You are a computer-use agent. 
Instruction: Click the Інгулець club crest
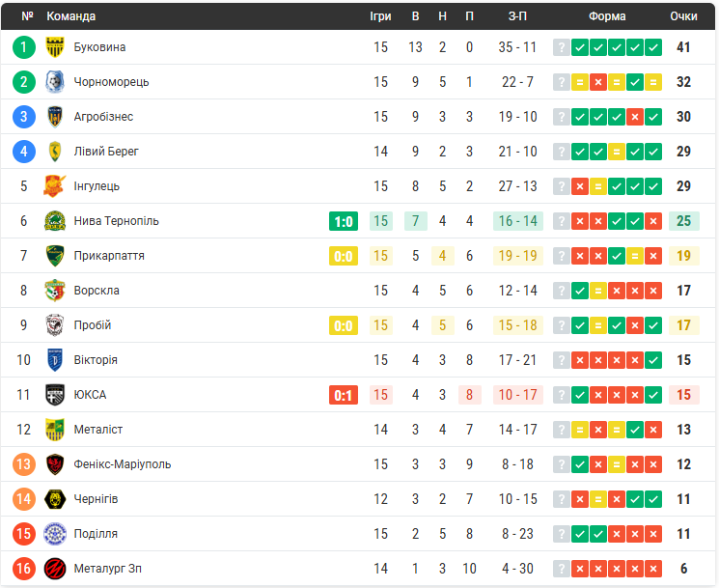(55, 186)
